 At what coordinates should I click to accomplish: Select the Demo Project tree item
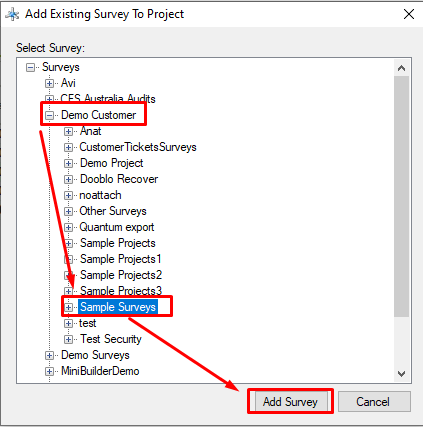[112, 163]
